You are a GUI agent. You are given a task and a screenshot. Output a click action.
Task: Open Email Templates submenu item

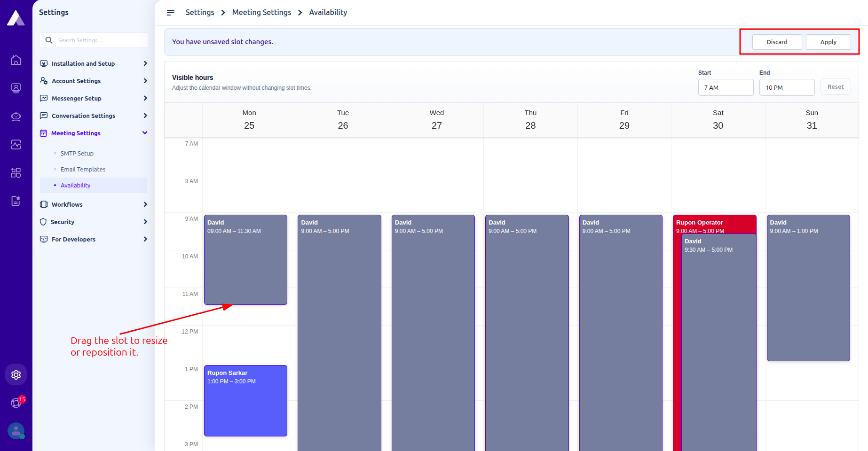pos(83,169)
